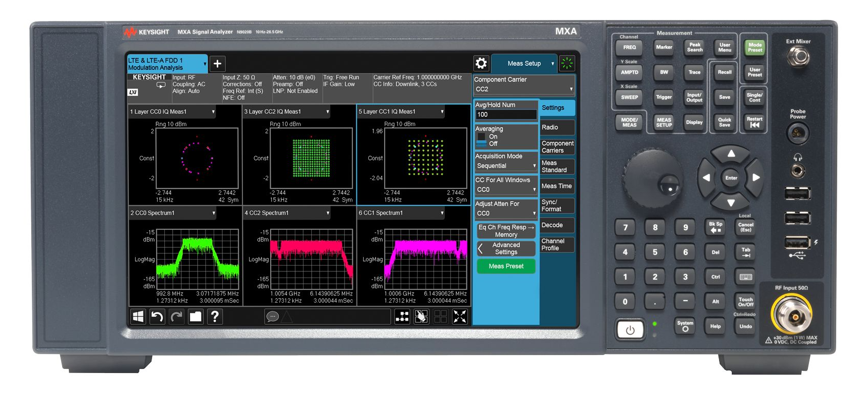Screen dimensions: 868x393
Task: Open settings via the gear icon
Action: 481,64
